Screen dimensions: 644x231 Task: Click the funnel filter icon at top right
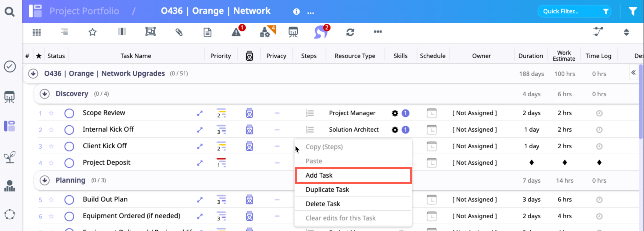tap(633, 11)
